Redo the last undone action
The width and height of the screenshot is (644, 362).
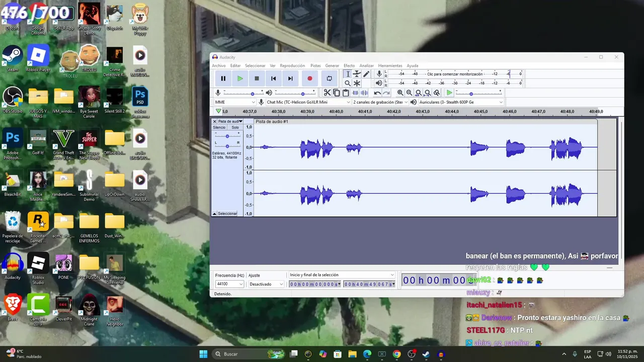386,93
